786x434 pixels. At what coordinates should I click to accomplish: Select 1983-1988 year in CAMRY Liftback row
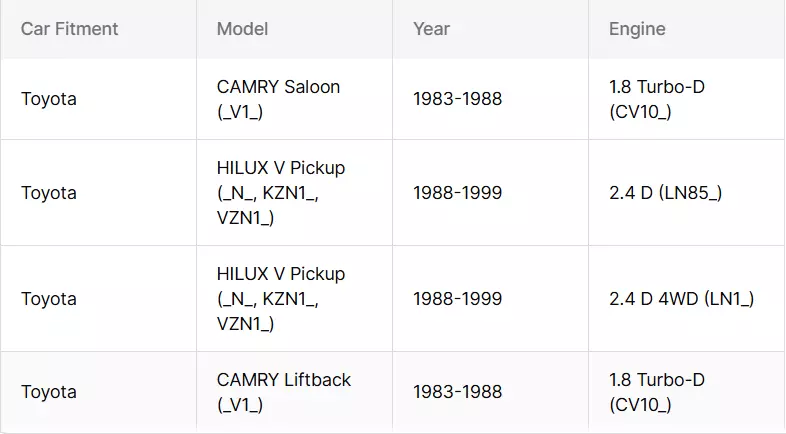[x=457, y=392]
